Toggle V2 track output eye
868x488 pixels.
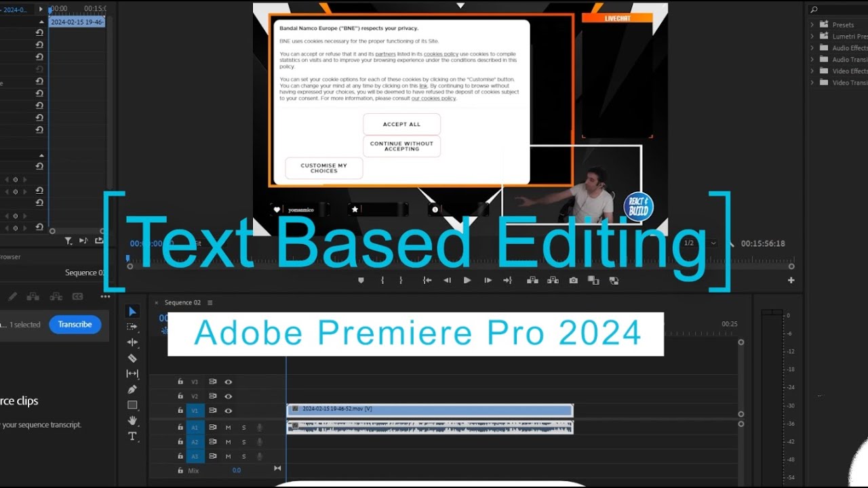[x=229, y=396]
